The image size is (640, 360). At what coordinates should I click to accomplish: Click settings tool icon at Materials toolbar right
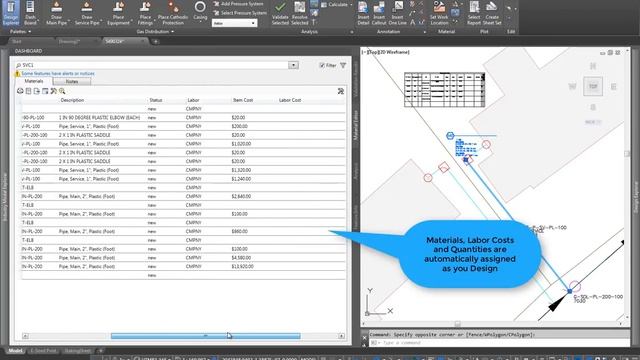[x=340, y=91]
